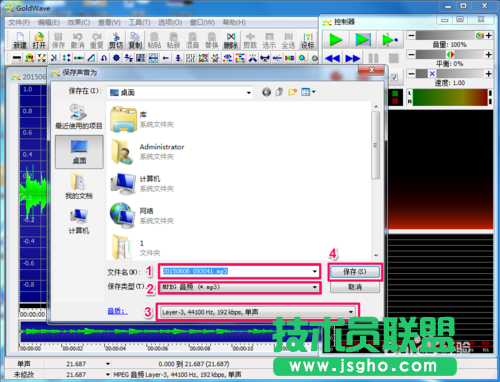Click the blue Fast-forward button in controller
The height and width of the screenshot is (382, 500).
(353, 58)
